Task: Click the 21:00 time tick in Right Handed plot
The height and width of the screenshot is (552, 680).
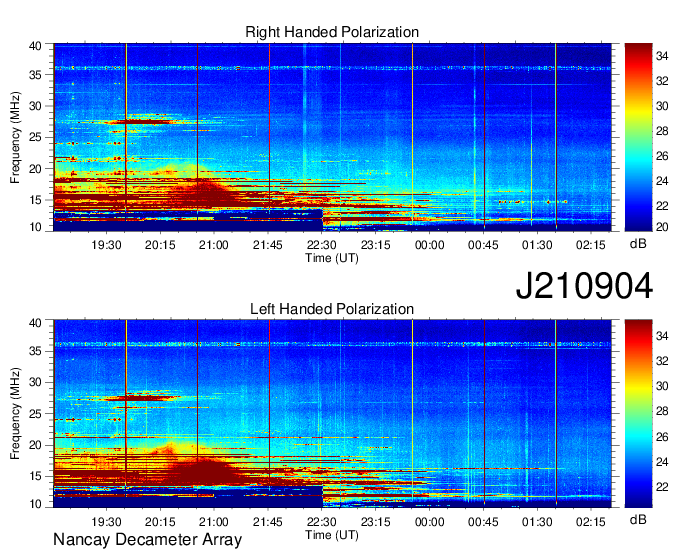Action: tap(214, 245)
